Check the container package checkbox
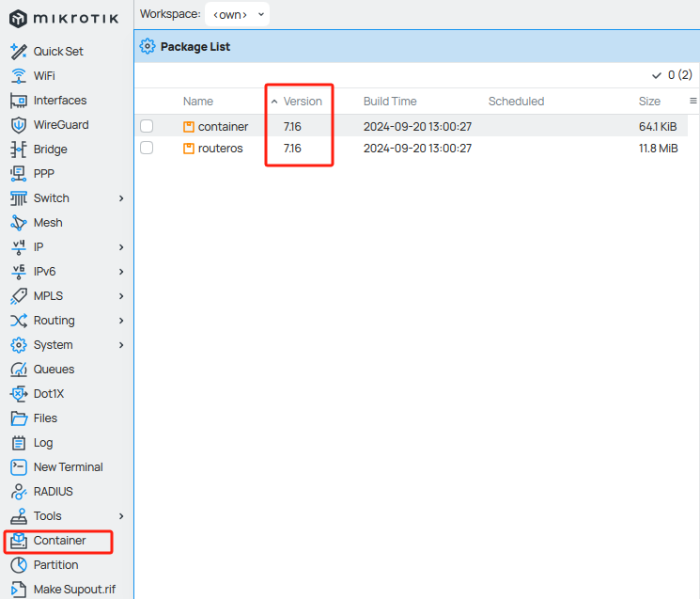This screenshot has width=700, height=599. click(147, 126)
